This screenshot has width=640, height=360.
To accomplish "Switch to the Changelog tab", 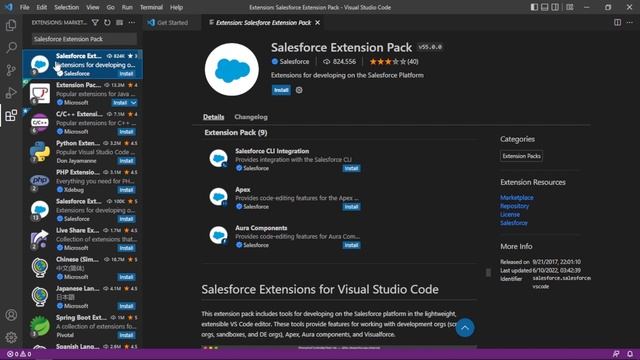I will pyautogui.click(x=251, y=117).
